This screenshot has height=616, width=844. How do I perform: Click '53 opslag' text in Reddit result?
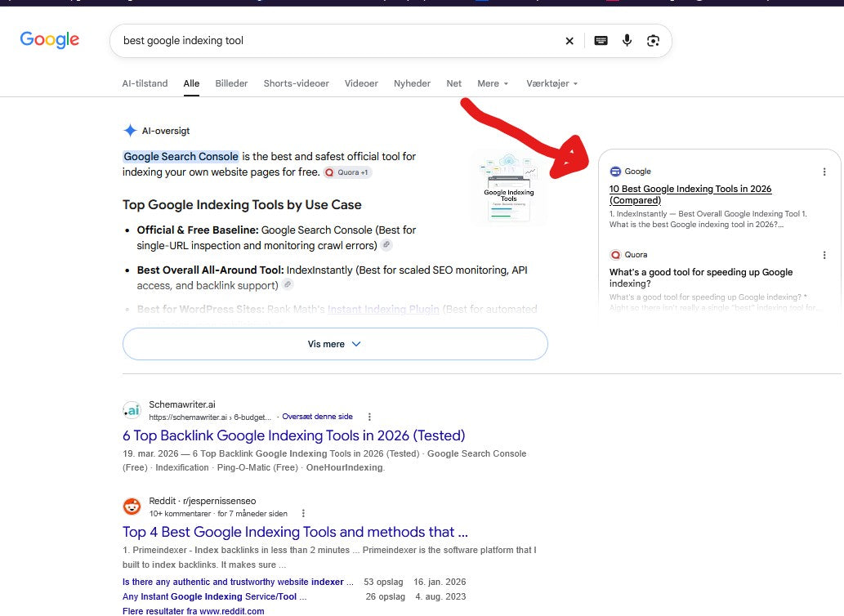tap(383, 582)
